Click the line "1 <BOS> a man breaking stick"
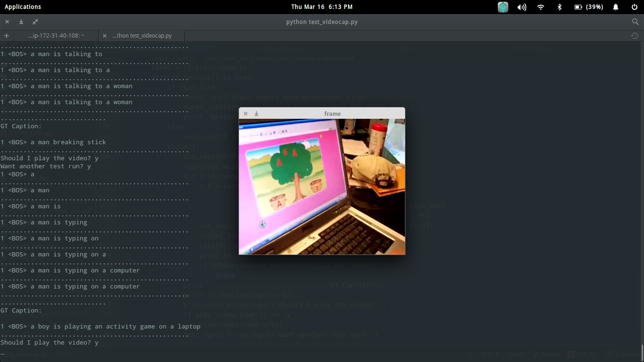 [53, 142]
